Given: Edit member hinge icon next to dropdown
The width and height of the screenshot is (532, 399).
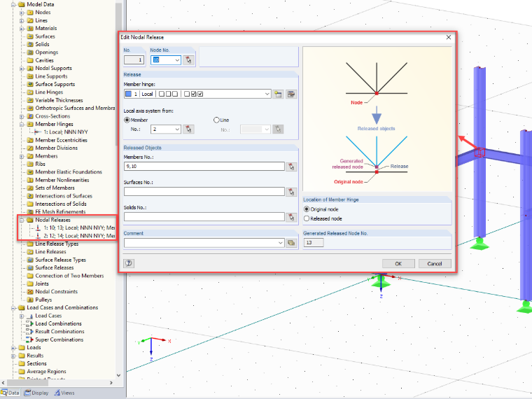Looking at the screenshot, I should (x=291, y=94).
